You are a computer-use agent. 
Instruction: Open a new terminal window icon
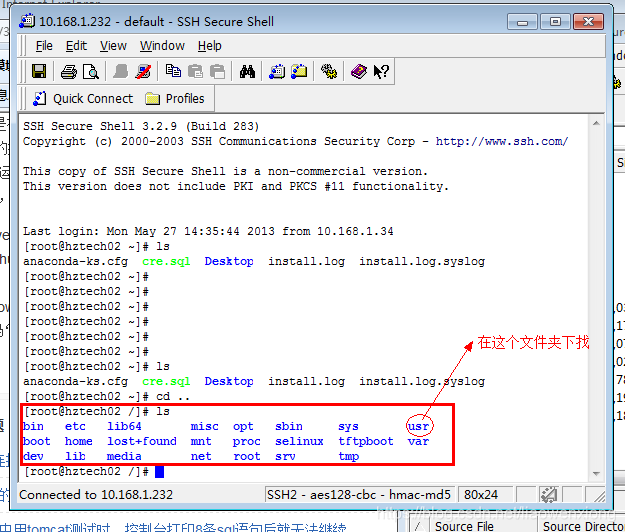coord(277,72)
